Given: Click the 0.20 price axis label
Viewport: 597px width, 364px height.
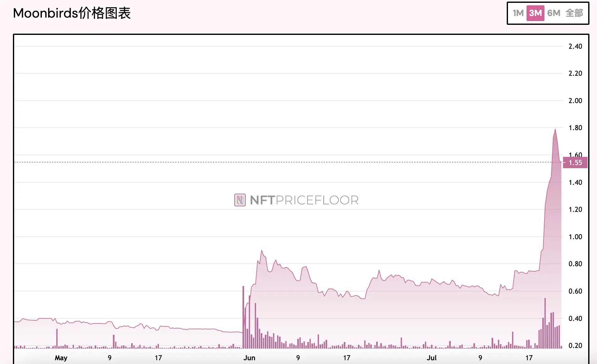Looking at the screenshot, I should point(575,346).
